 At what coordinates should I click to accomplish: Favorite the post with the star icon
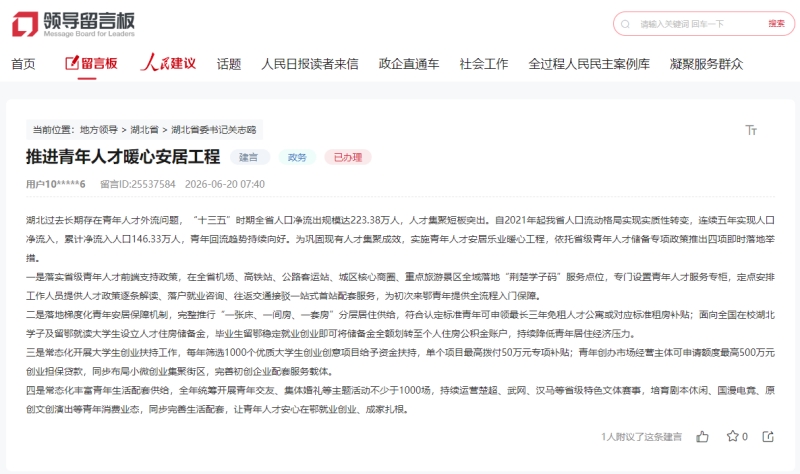733,436
